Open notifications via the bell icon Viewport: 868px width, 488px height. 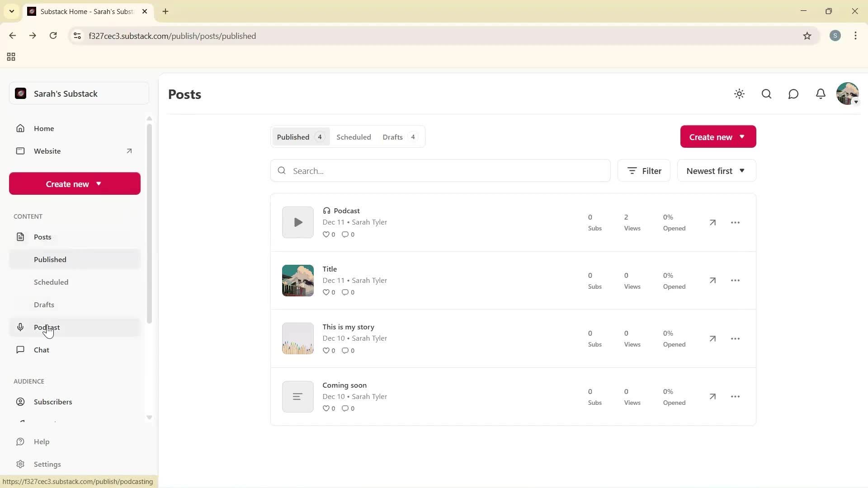click(x=821, y=94)
